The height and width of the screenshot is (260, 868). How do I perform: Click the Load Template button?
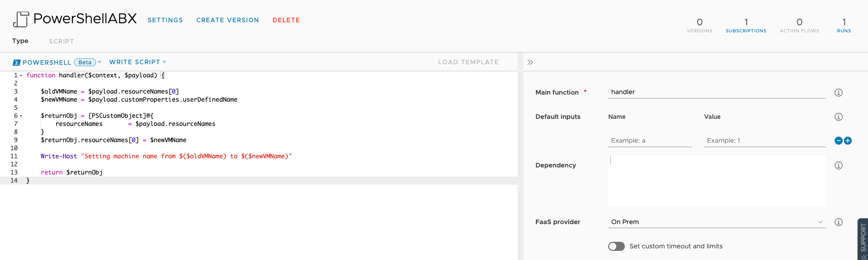coord(468,62)
